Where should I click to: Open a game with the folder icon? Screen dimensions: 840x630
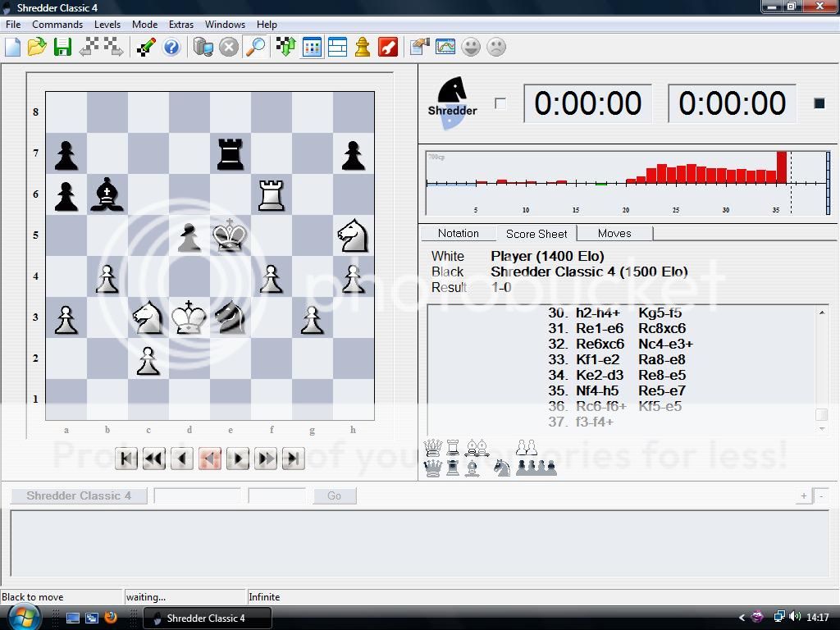[37, 47]
